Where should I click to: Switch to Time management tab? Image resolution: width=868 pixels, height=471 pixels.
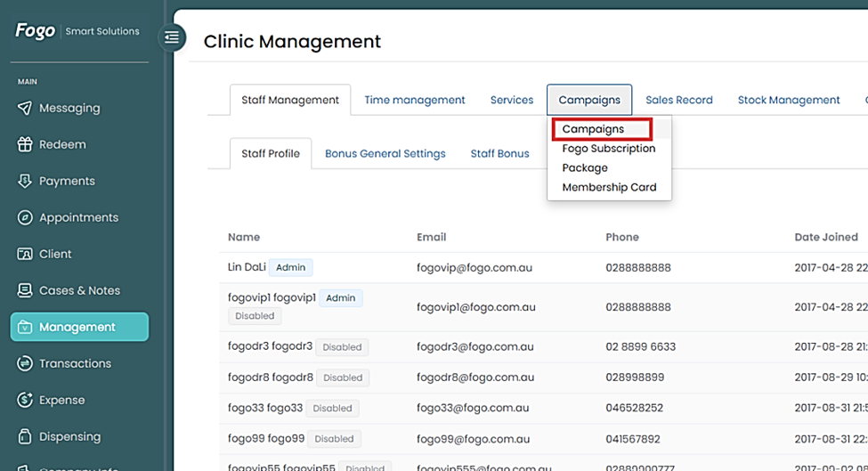[414, 100]
